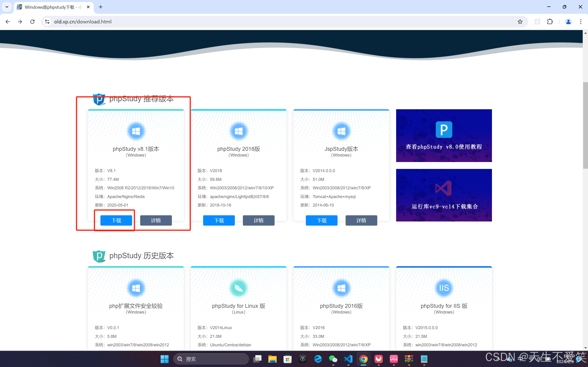Open WeChat from the taskbar
Screen dimensions: 588x367
click(x=333, y=359)
